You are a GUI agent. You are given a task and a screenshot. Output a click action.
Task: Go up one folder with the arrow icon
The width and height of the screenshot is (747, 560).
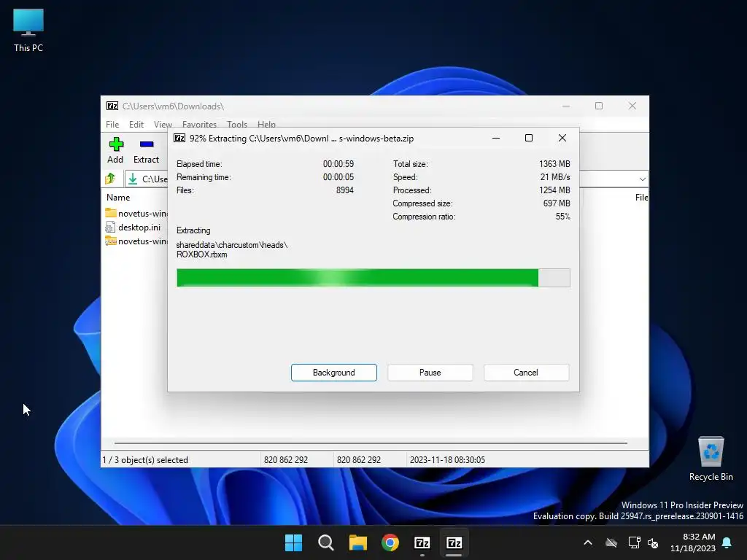[111, 179]
